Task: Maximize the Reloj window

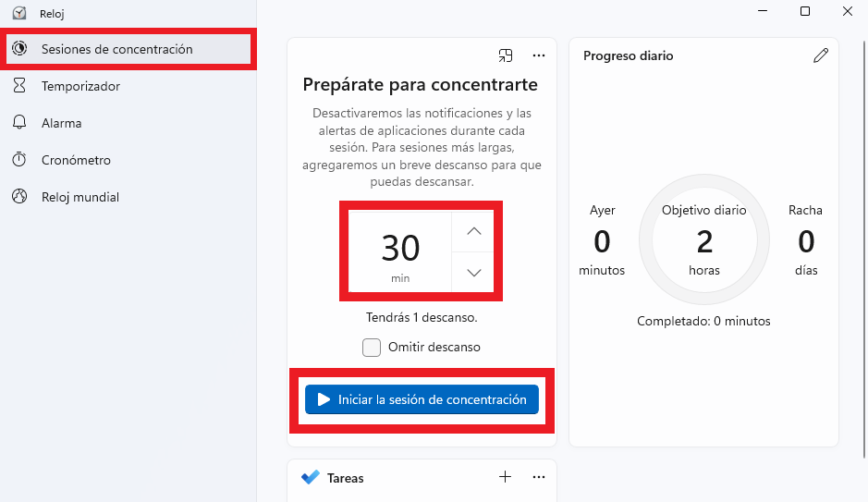Action: click(805, 11)
